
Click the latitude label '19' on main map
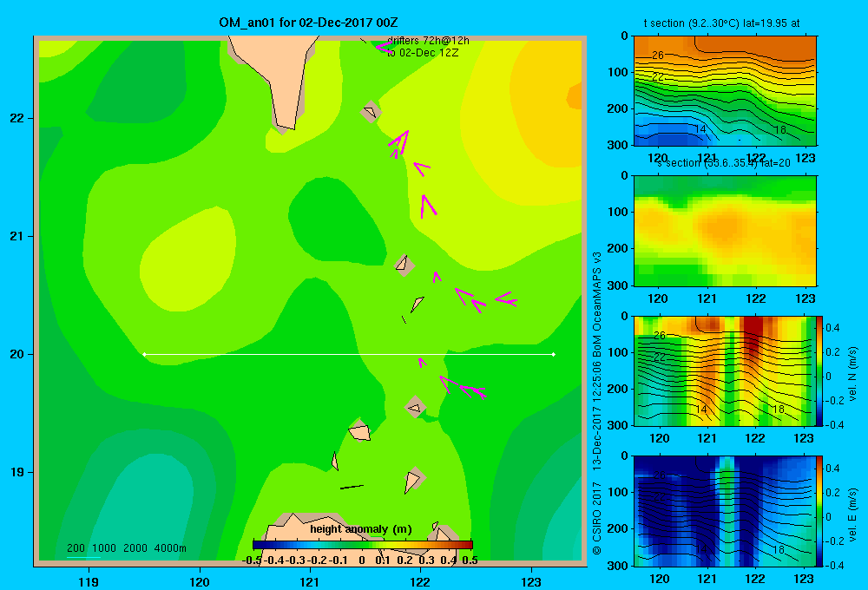click(17, 472)
